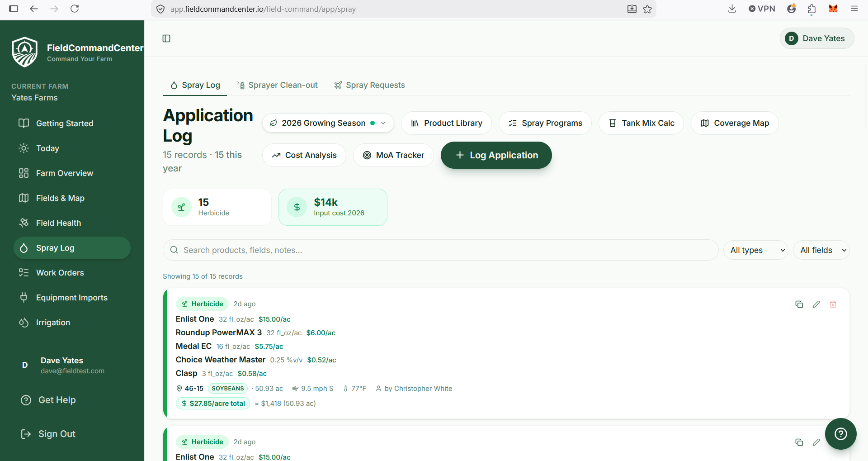Open Field Health in the sidebar

click(x=72, y=223)
